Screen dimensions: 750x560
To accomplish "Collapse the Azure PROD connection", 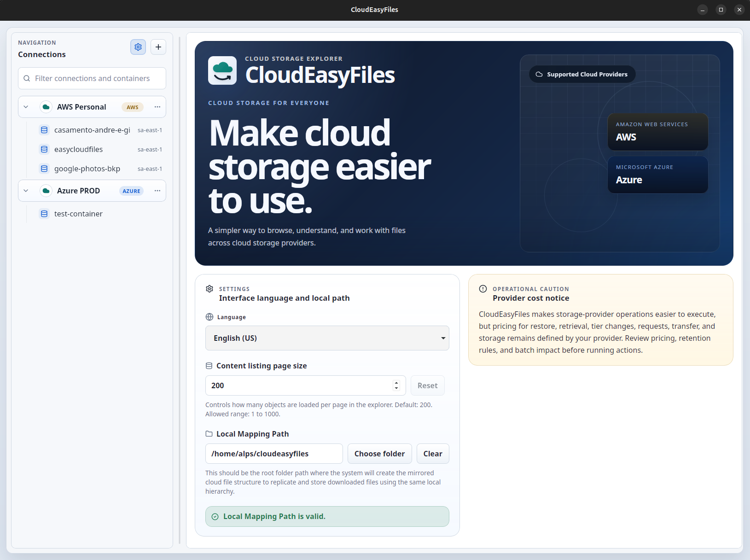I will pyautogui.click(x=26, y=191).
